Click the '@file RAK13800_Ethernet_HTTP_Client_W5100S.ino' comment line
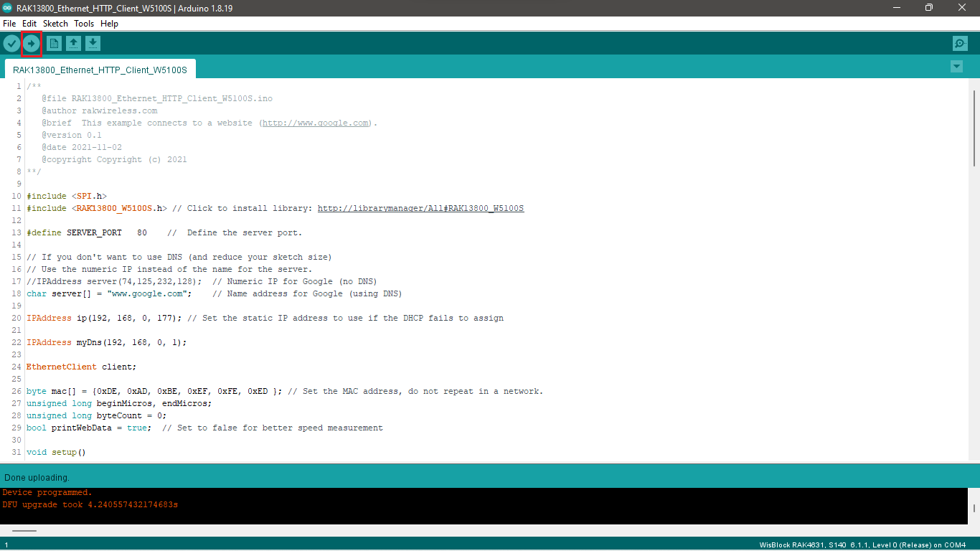This screenshot has width=980, height=551. point(156,98)
